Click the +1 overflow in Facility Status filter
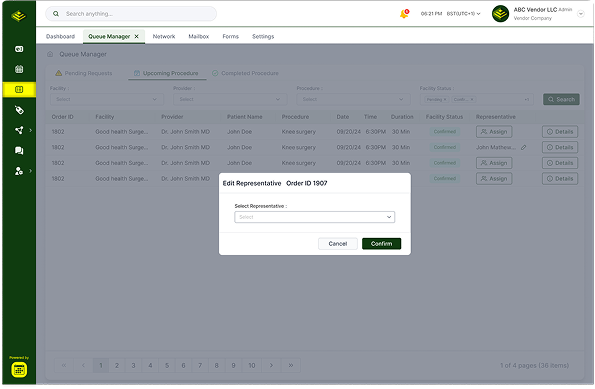This screenshot has height=389, width=595. (527, 99)
